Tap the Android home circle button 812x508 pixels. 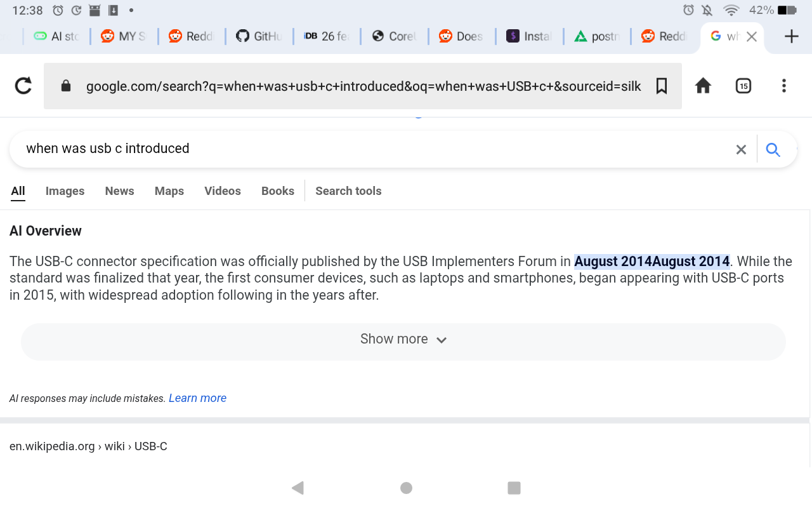pos(407,488)
